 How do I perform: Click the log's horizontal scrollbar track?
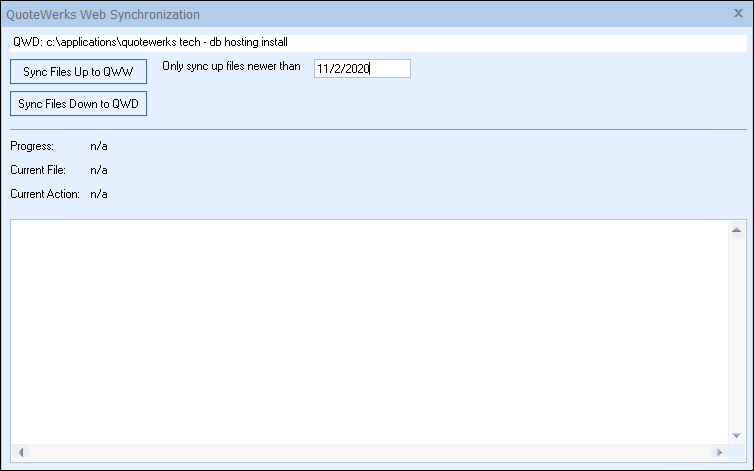pos(370,452)
